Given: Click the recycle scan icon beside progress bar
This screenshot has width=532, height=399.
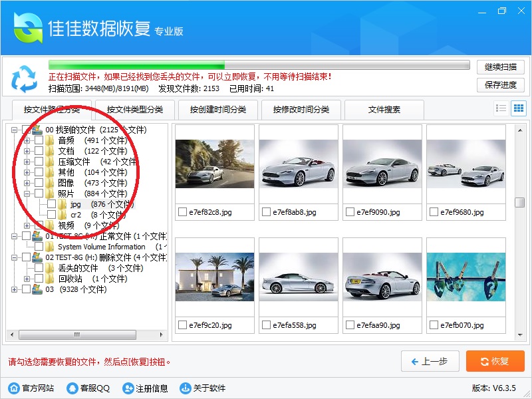Looking at the screenshot, I should coord(24,78).
